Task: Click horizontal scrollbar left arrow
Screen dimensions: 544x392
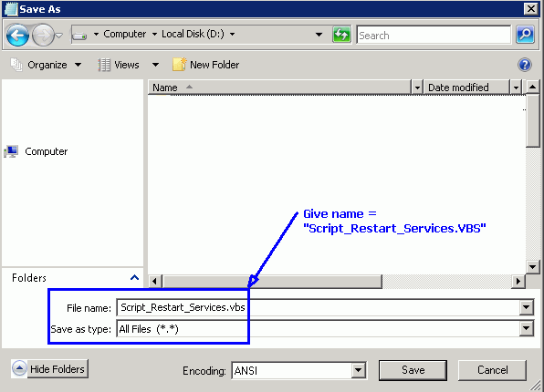Action: pos(155,281)
